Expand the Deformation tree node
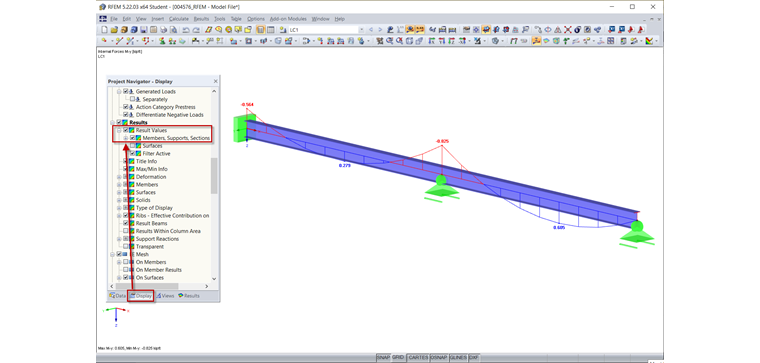The image size is (760, 363). [x=119, y=176]
